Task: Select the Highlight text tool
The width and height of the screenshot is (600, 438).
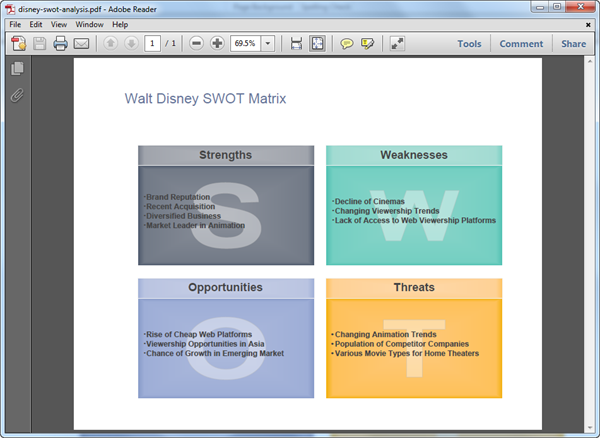Action: [367, 44]
